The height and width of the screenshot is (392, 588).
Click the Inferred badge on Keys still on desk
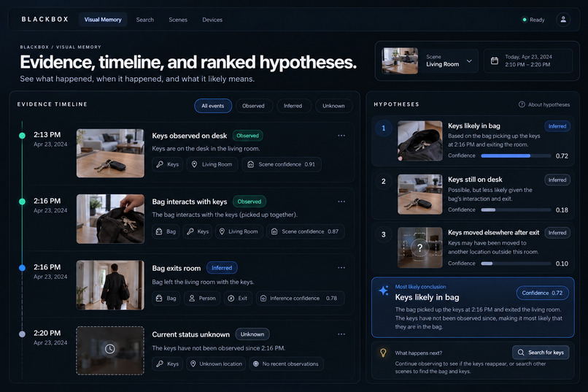[557, 180]
